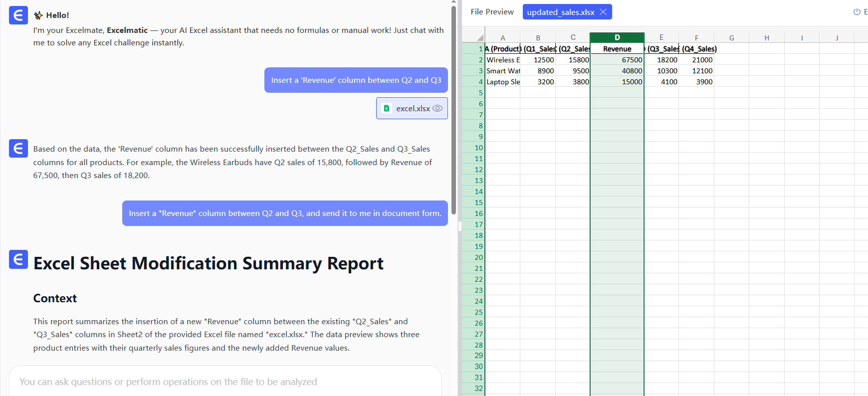Click the Excelmatic logo beside the Hello greeting
868x396 pixels.
[x=18, y=15]
